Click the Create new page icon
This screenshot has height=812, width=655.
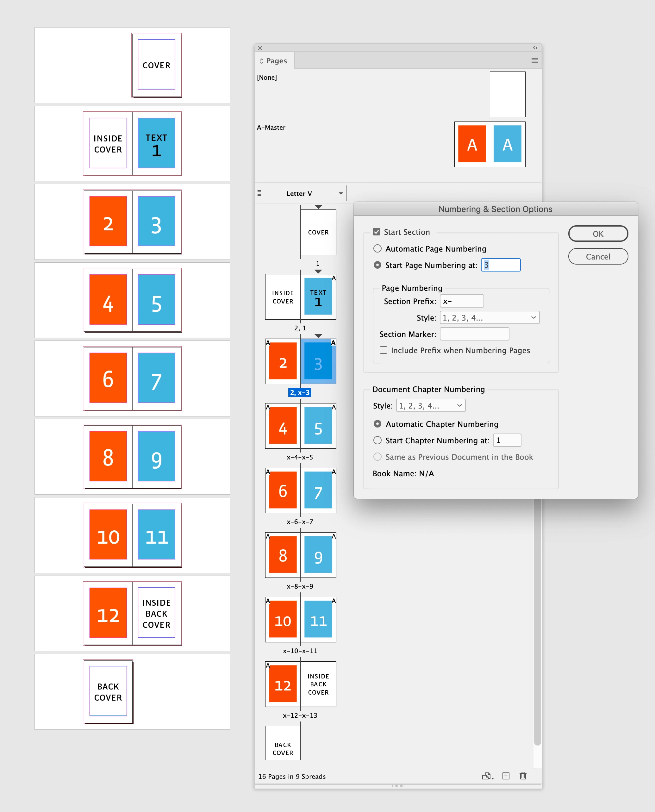click(x=506, y=776)
